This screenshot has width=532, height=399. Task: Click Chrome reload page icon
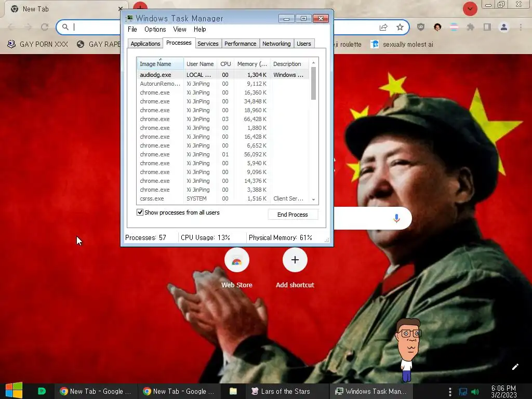[x=45, y=27]
